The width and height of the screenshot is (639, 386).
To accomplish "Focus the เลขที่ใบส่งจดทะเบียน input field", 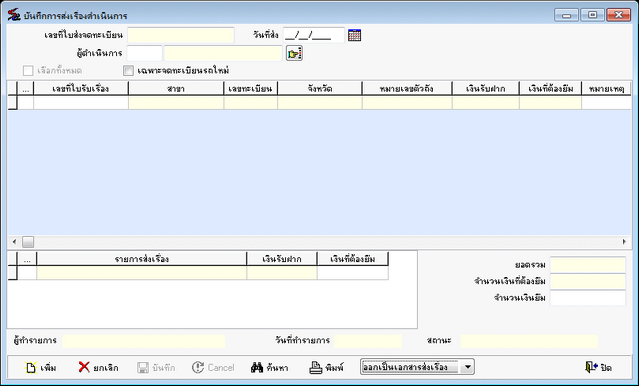I will point(181,35).
